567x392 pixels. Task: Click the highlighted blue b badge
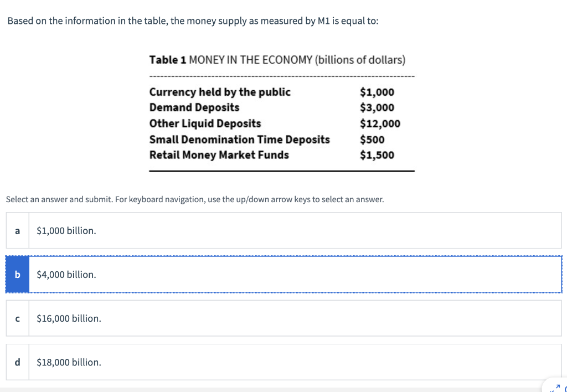(x=17, y=274)
